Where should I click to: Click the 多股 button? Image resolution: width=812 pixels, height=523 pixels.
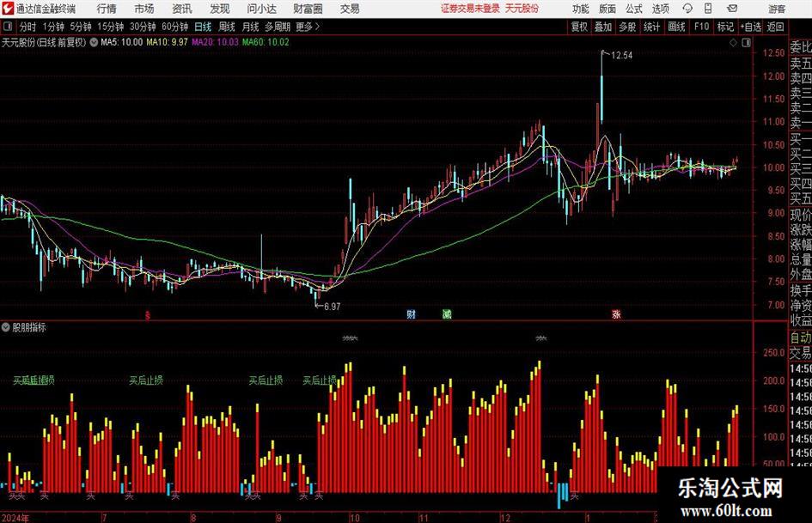(x=627, y=27)
